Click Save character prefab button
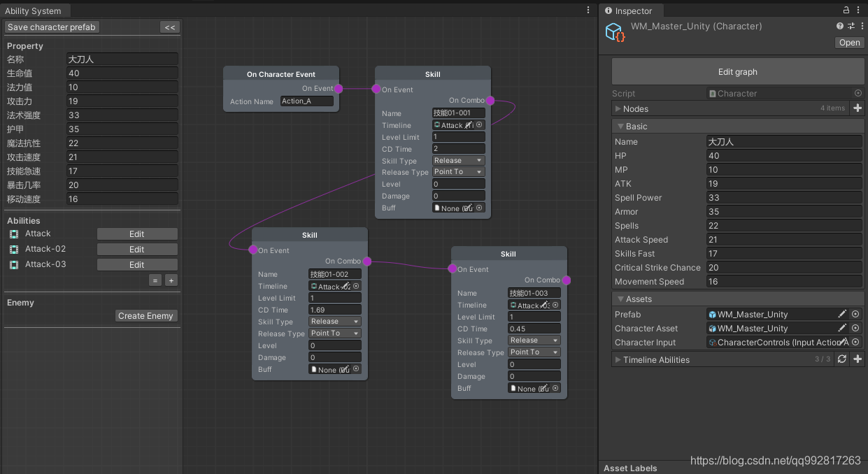868x474 pixels. 52,27
